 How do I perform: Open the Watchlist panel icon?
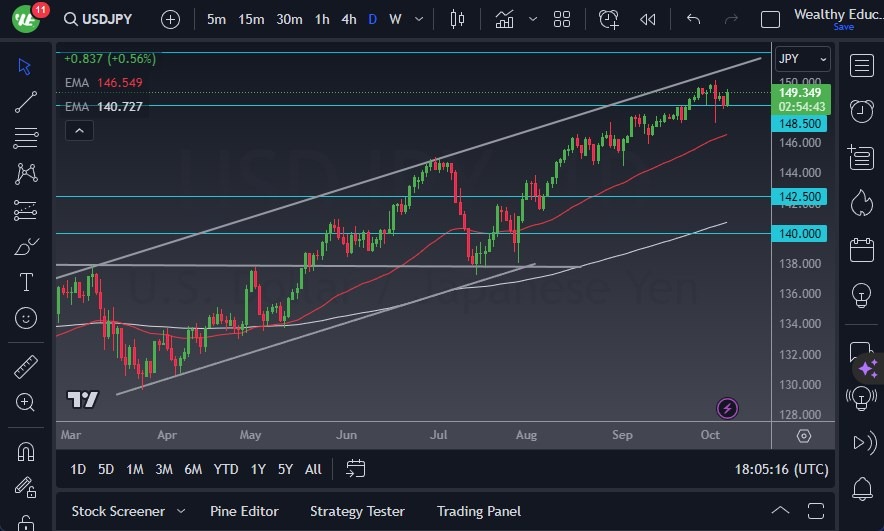pos(861,66)
